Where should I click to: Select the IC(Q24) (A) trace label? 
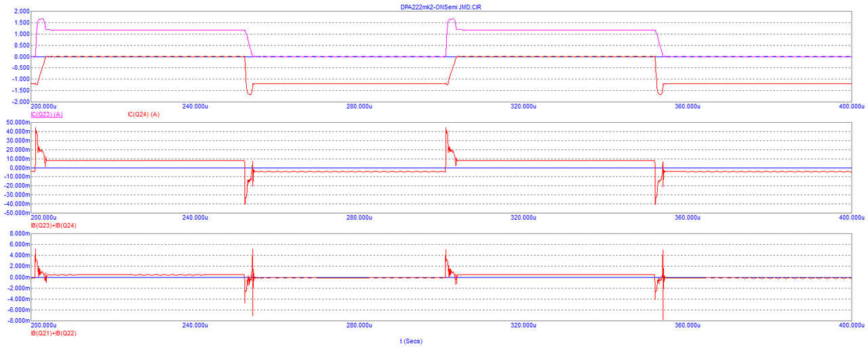pos(144,115)
